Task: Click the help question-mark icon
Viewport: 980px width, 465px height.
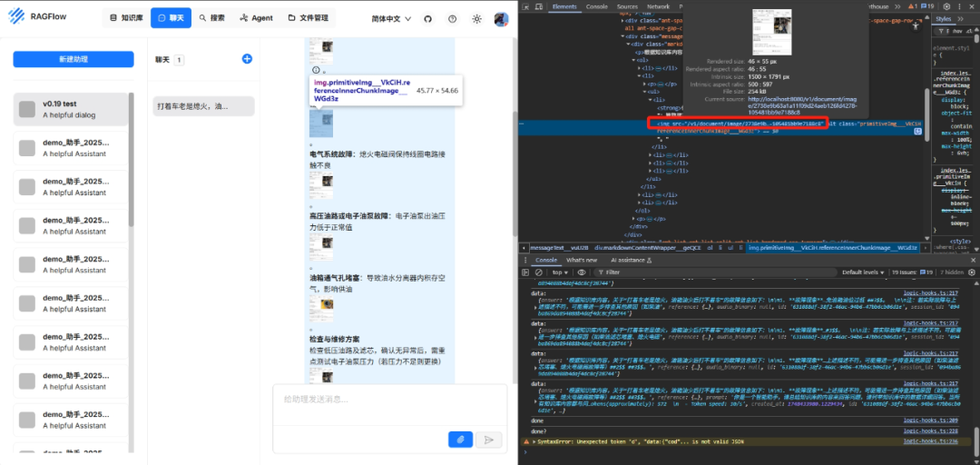Action: coord(453,19)
